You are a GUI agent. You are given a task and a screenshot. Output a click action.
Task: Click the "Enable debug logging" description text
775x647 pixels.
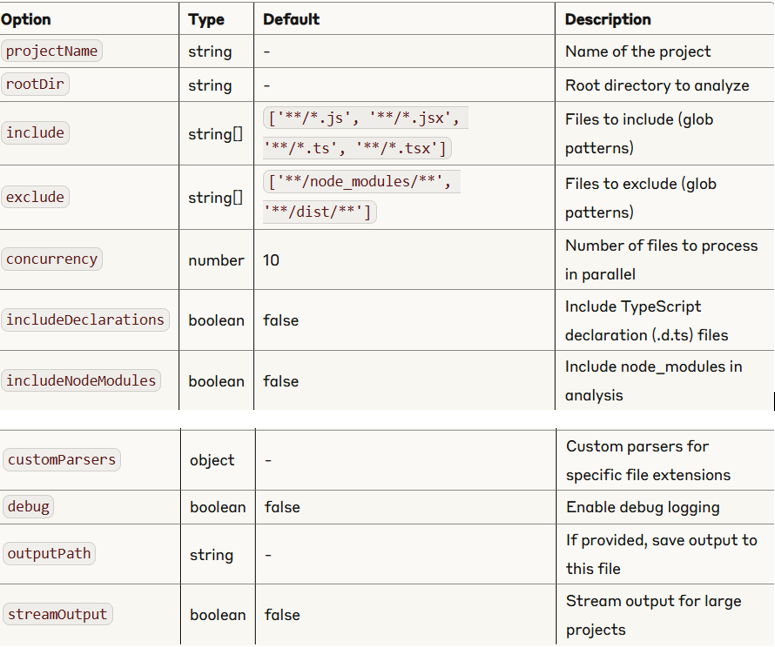[643, 507]
